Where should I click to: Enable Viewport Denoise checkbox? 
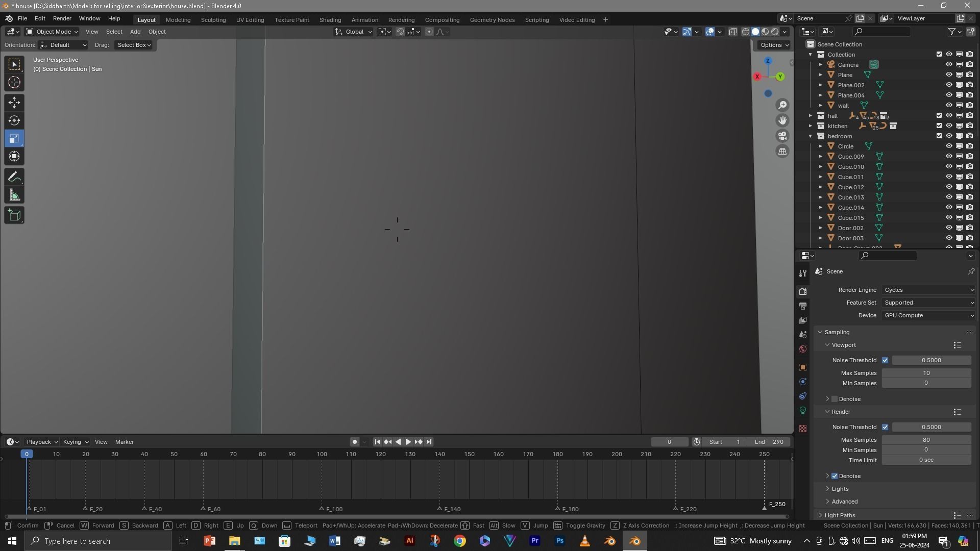[835, 399]
